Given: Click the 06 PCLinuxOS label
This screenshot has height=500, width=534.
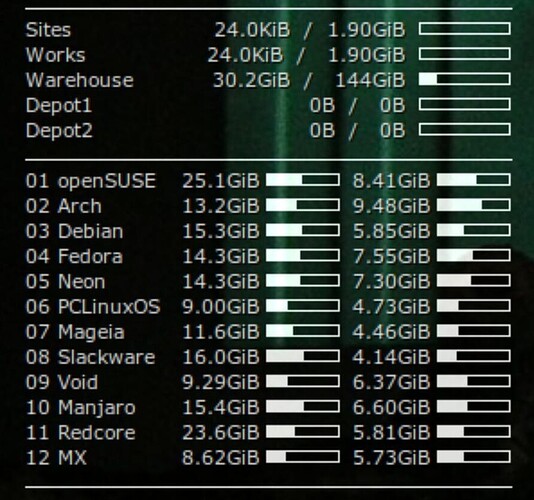Looking at the screenshot, I should [x=93, y=307].
